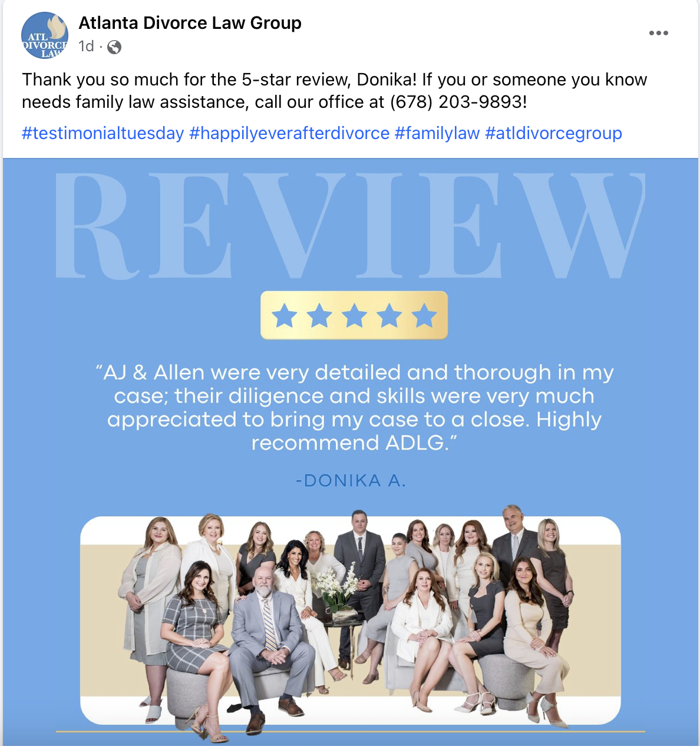Click the -DONIKA A. reviewer name
Screen dimensions: 700x746
tap(351, 481)
